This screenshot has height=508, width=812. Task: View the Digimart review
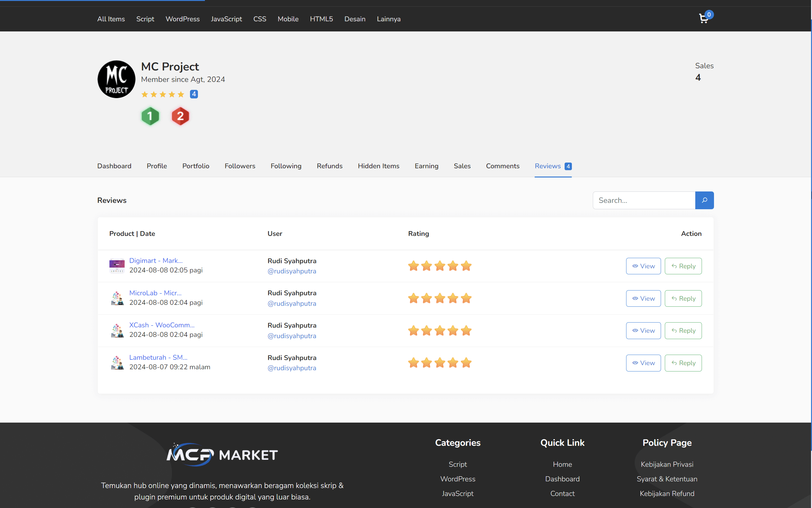point(643,266)
